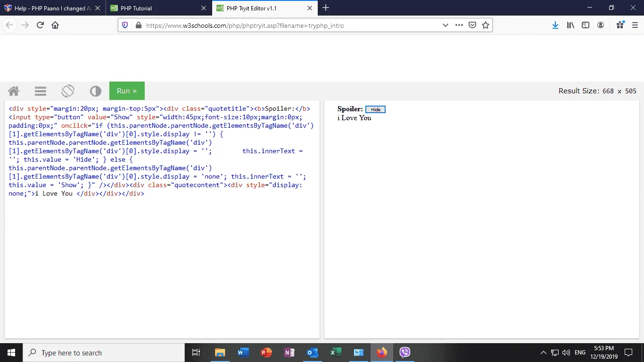Image resolution: width=644 pixels, height=362 pixels.
Task: Bookmark this page with star
Action: pos(486,25)
